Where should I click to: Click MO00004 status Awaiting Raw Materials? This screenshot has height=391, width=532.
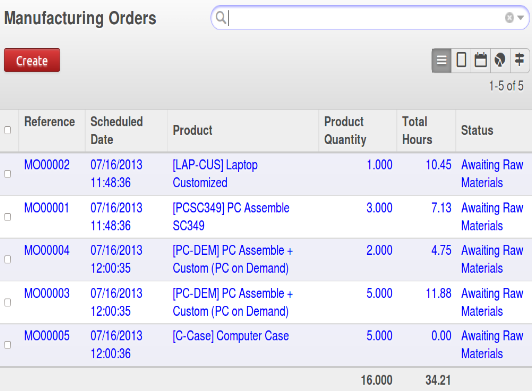pos(492,260)
